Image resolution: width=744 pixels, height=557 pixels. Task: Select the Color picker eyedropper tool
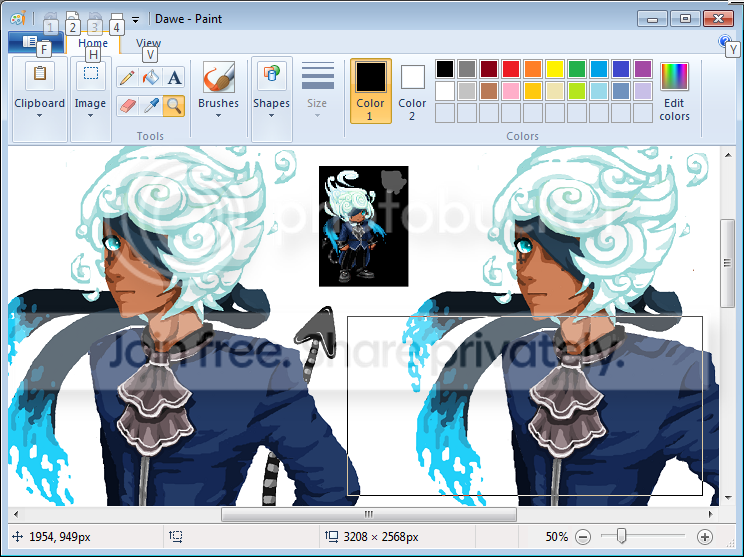pyautogui.click(x=151, y=105)
